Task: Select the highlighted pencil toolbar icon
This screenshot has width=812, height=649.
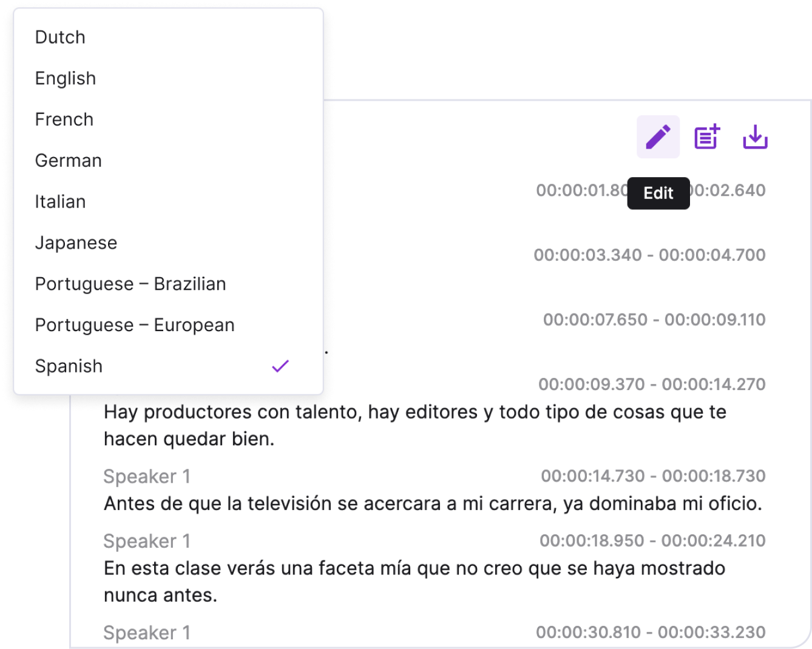Action: (658, 136)
